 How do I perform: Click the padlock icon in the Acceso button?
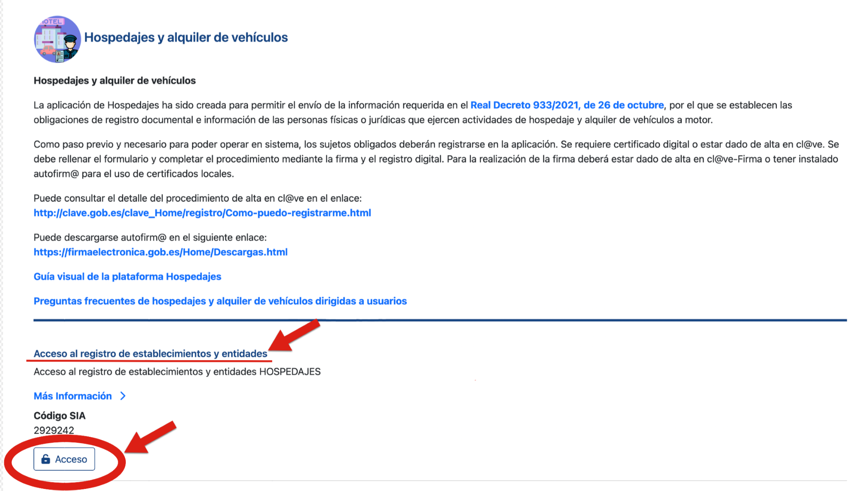(x=46, y=459)
